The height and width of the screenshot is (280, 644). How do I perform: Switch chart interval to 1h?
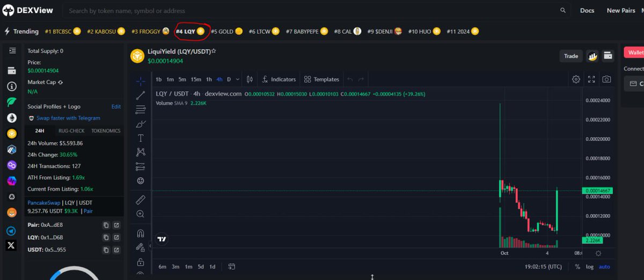point(209,79)
